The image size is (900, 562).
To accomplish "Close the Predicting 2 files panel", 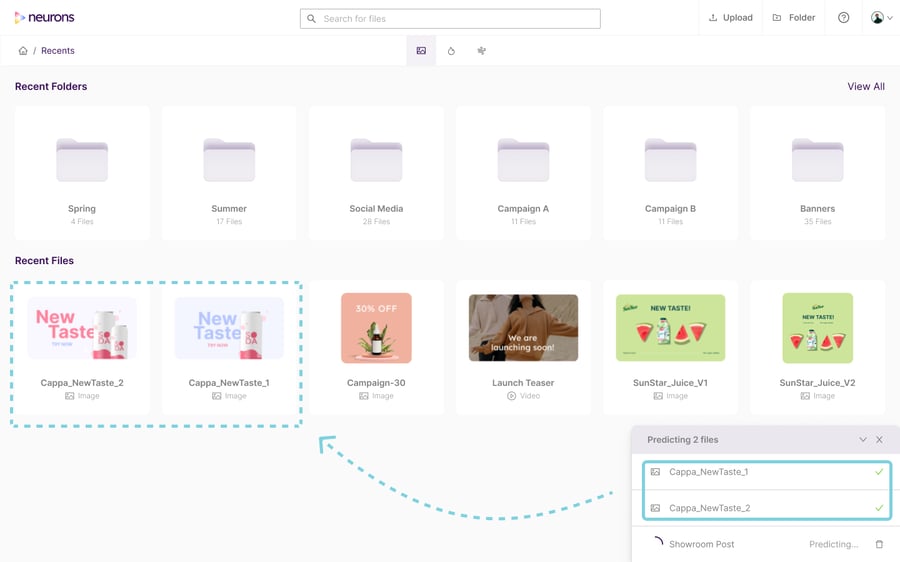I will click(879, 440).
